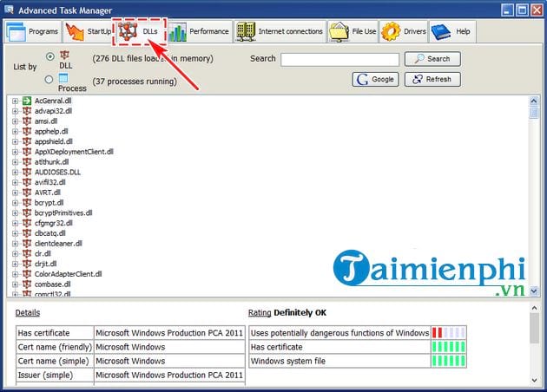This screenshot has height=392, width=547.
Task: Select the List by DLL radio button
Action: [50, 56]
